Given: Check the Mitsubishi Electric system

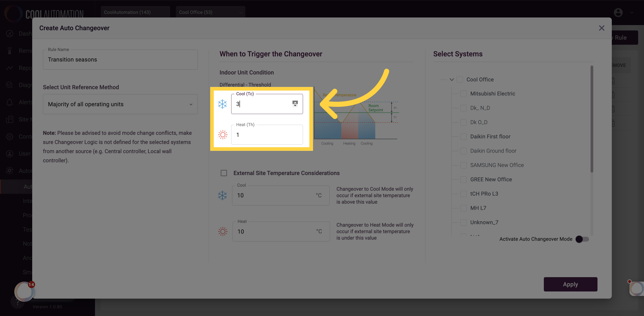Looking at the screenshot, I should [463, 94].
